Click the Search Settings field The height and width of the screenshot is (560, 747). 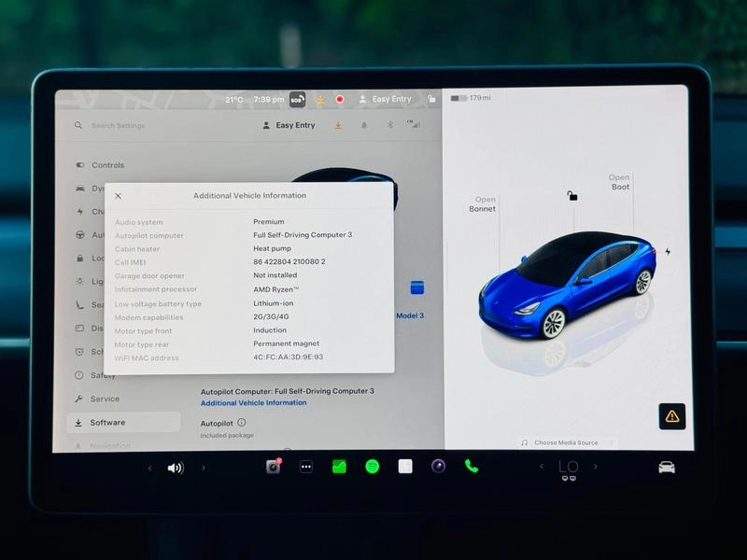[x=119, y=125]
